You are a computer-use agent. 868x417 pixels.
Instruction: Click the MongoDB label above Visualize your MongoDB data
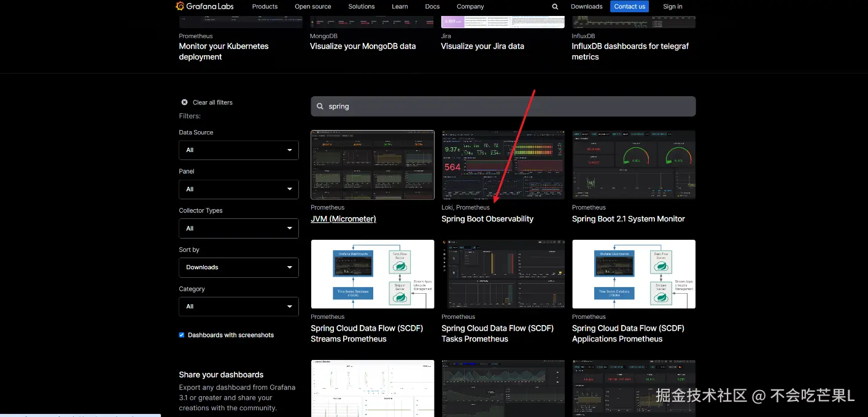[x=324, y=36]
